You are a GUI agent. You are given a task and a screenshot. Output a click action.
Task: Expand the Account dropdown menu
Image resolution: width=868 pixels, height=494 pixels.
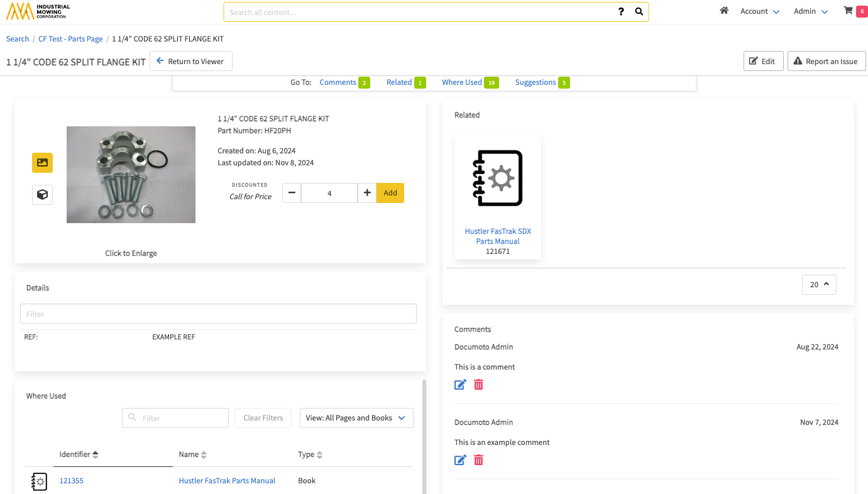759,11
